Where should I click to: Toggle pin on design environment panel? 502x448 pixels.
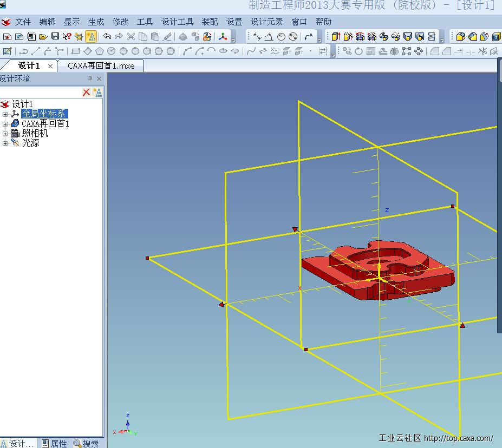pos(90,78)
